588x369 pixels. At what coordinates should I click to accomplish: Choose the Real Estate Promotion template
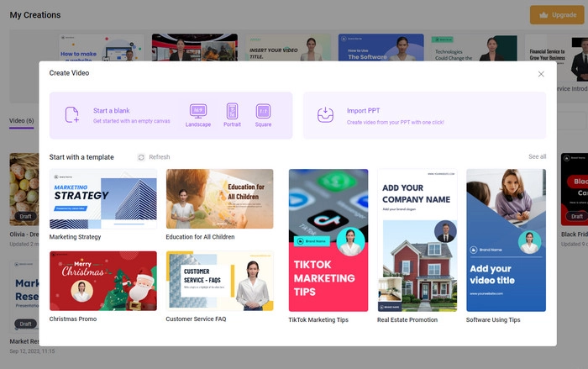click(x=417, y=240)
